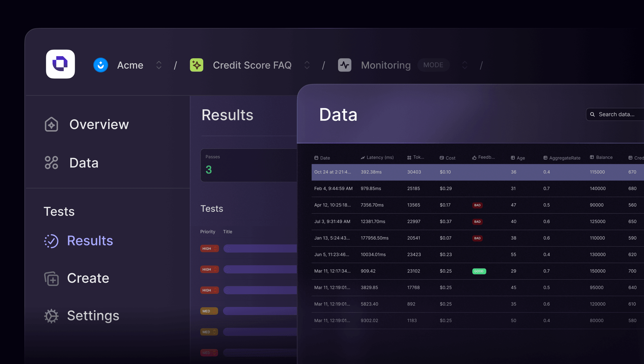
Task: Select the highlighted Oct 24 data row
Action: tap(435, 172)
